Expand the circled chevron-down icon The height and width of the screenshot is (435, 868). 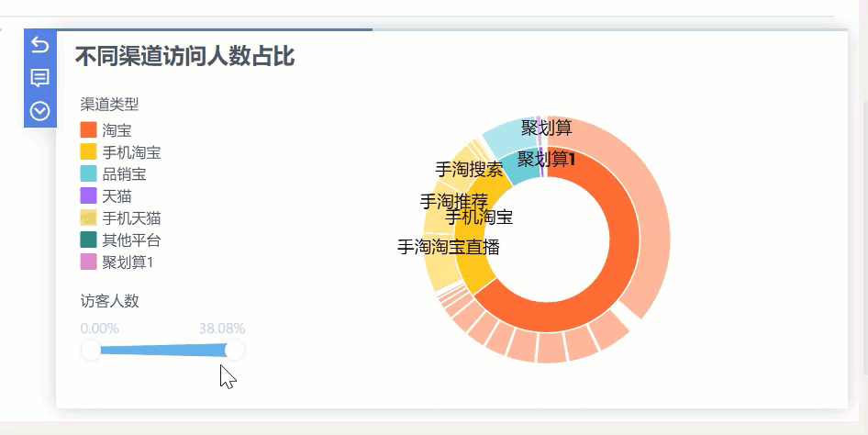(39, 110)
